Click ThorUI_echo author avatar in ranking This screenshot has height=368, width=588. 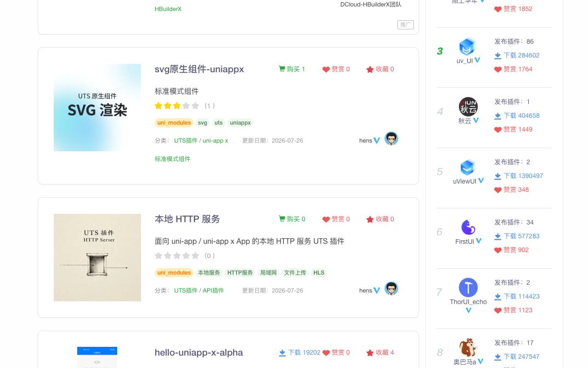468,287
